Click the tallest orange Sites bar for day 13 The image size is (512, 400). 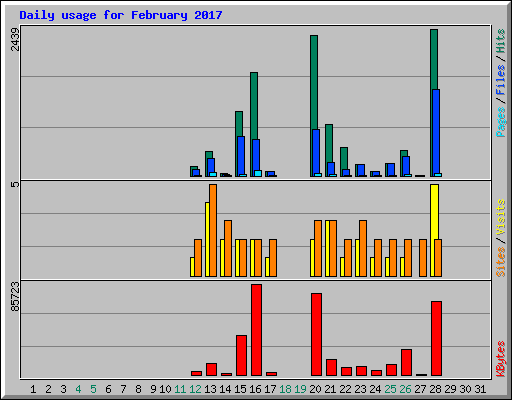[213, 230]
